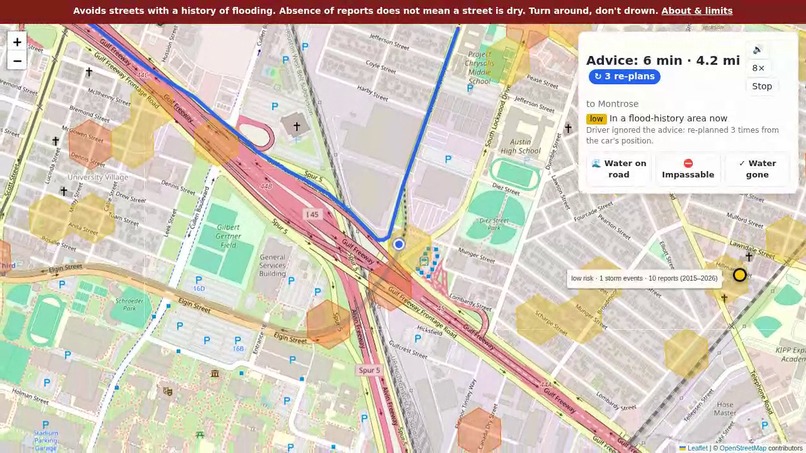806x453 pixels.
Task: Click the Gilbert Gertner Field label
Action: tap(228, 235)
